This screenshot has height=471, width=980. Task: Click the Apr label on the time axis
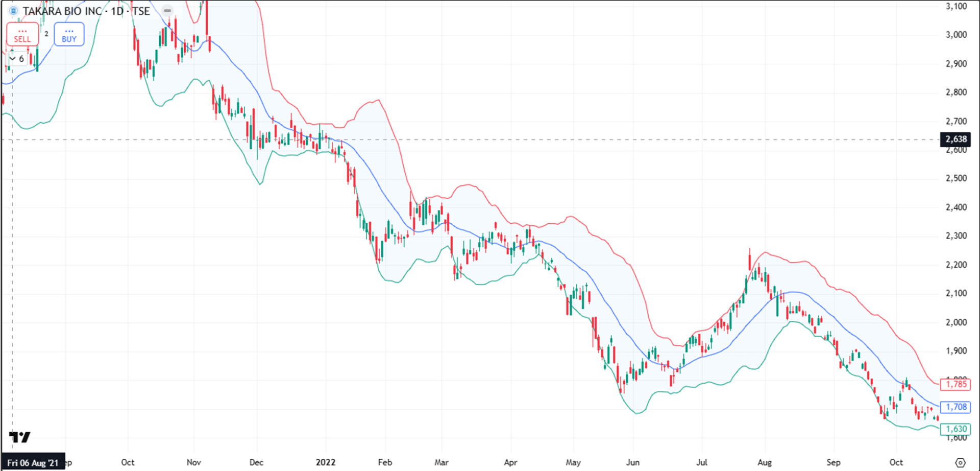[x=510, y=462]
